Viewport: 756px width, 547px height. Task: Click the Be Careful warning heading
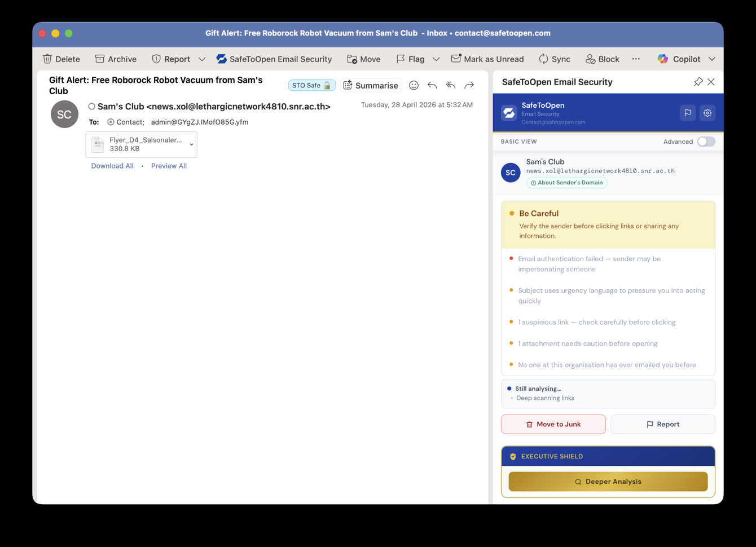coord(539,213)
